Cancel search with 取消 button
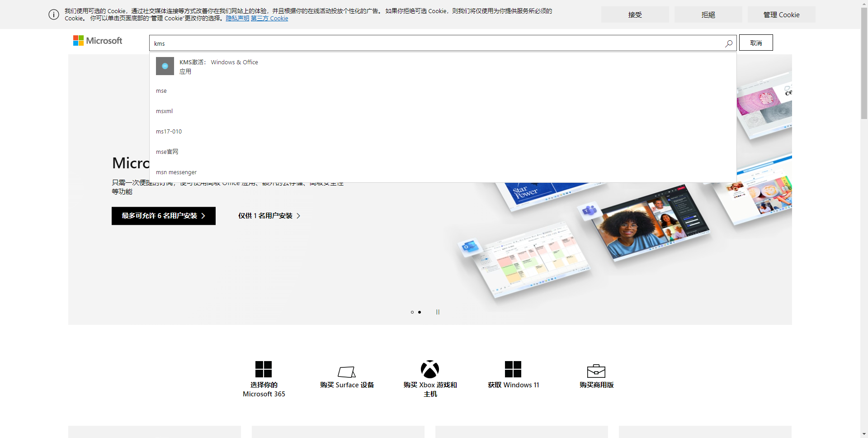 pyautogui.click(x=756, y=43)
